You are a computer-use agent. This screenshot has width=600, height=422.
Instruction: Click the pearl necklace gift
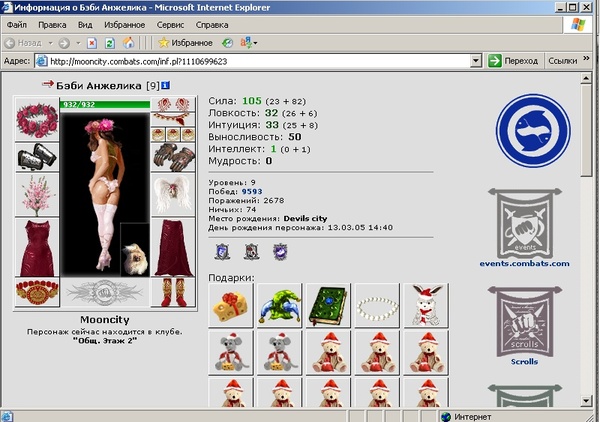[377, 305]
